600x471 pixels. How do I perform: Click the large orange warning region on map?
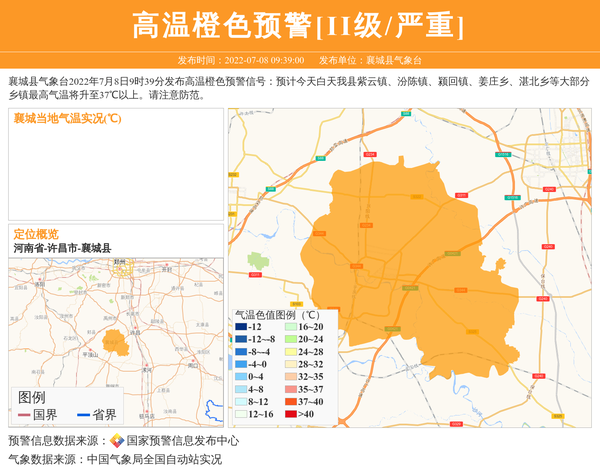coord(420,270)
